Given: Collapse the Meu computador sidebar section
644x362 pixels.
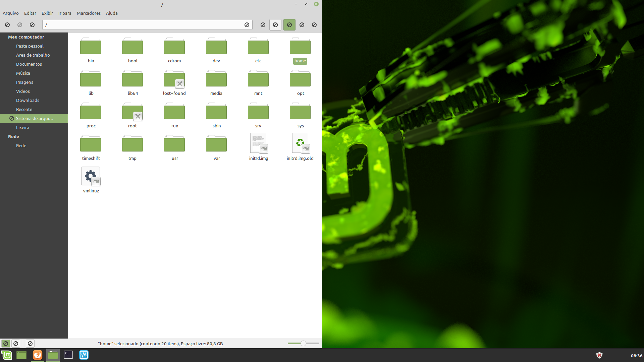Looking at the screenshot, I should click(x=26, y=37).
